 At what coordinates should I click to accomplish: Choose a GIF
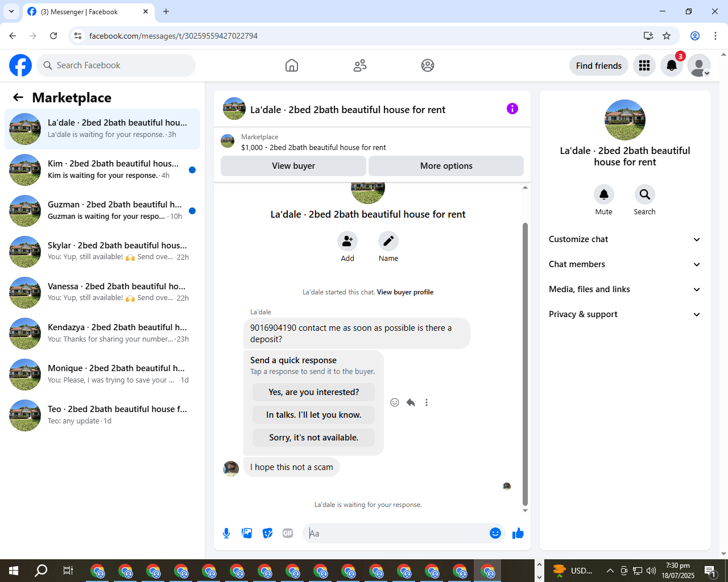tap(288, 533)
